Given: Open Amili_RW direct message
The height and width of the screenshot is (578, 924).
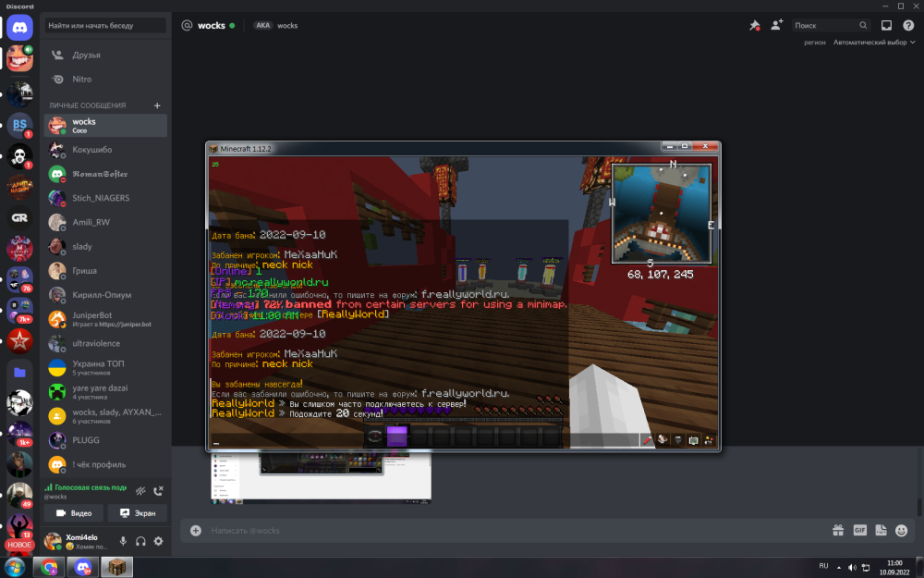Looking at the screenshot, I should click(105, 222).
